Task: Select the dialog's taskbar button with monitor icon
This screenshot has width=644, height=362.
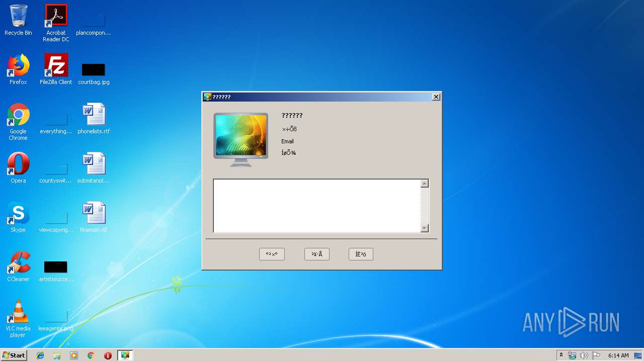Action: click(125, 355)
